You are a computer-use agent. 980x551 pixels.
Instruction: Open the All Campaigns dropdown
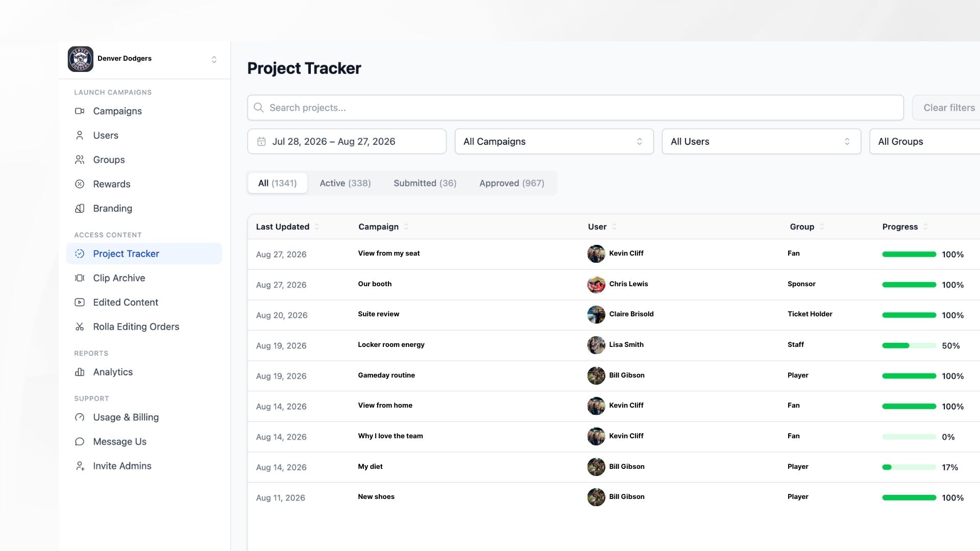click(x=554, y=141)
